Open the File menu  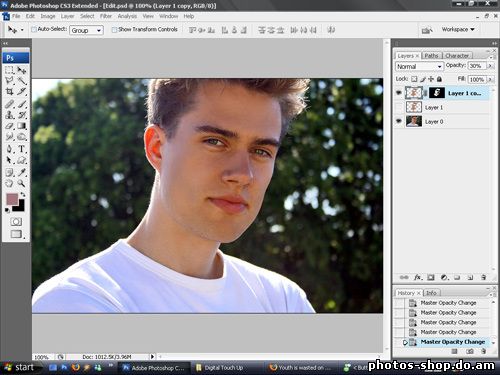[16, 16]
